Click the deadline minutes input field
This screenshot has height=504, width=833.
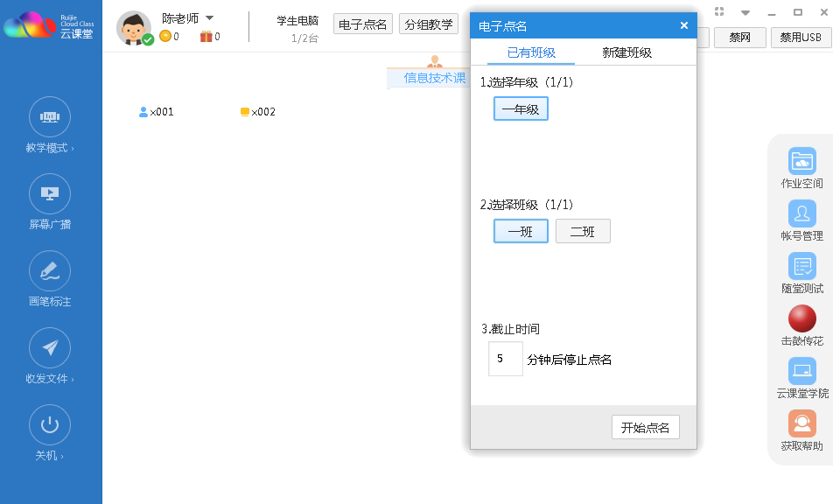[x=505, y=359]
